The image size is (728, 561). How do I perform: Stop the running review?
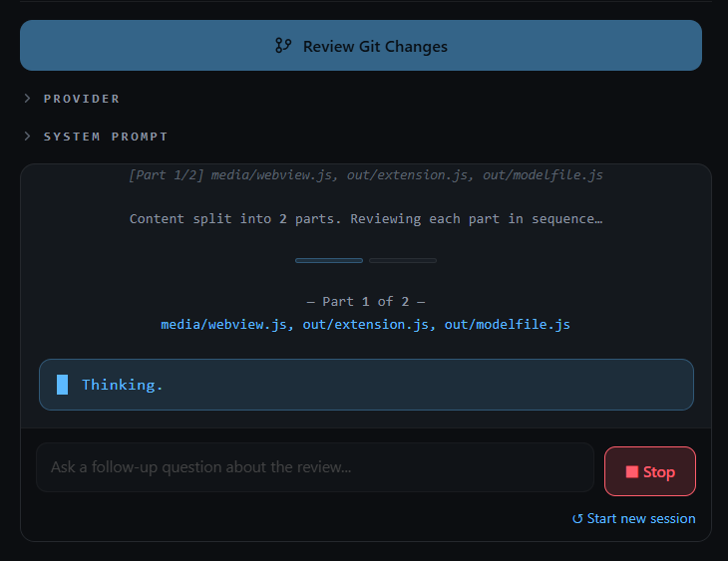[x=650, y=471]
